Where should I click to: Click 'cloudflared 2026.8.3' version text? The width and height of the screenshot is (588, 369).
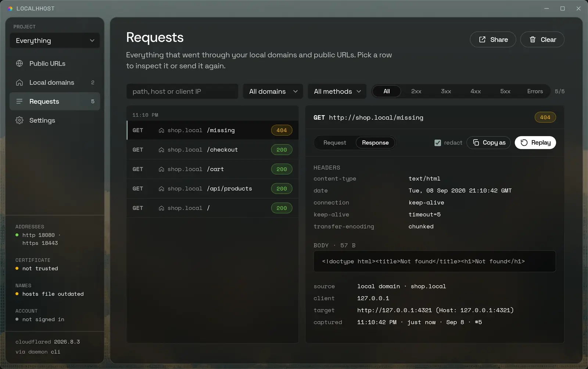[x=48, y=342]
